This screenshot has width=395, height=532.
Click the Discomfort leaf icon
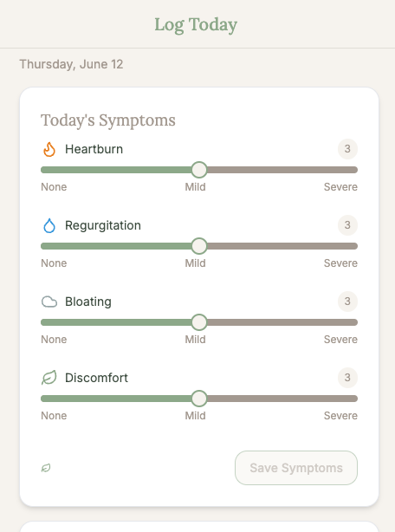(x=49, y=378)
